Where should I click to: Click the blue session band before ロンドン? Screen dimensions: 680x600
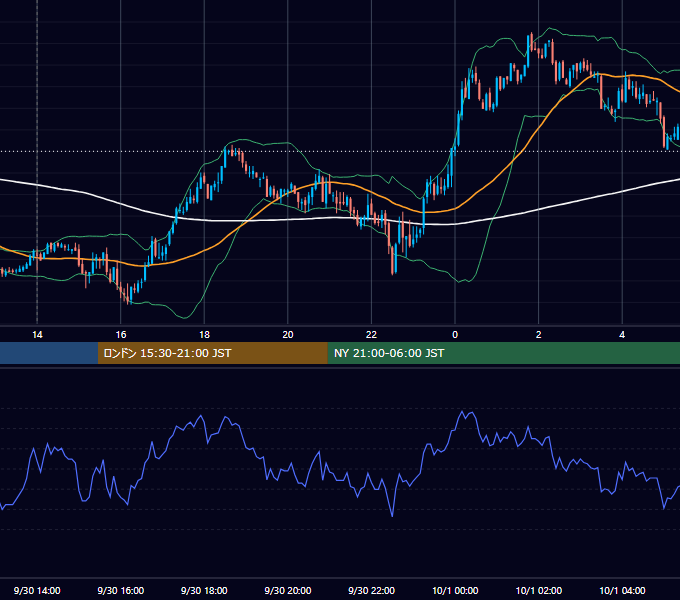pos(49,353)
